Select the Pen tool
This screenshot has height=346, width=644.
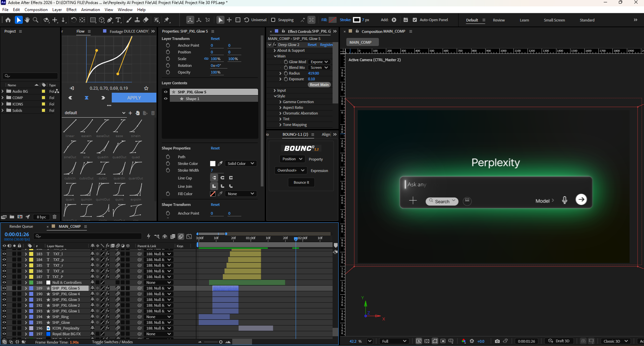[110, 20]
